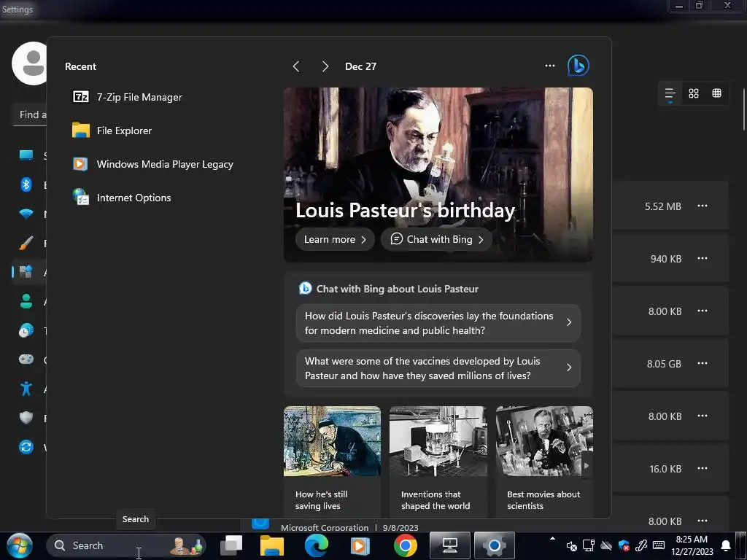
Task: Open Internet Options from the Recent list
Action: pyautogui.click(x=122, y=198)
